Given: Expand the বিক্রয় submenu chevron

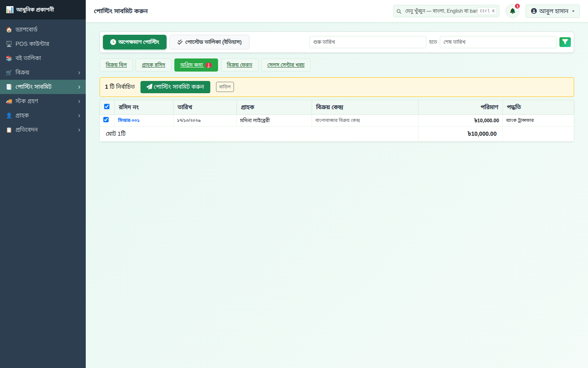Looking at the screenshot, I should tap(79, 73).
